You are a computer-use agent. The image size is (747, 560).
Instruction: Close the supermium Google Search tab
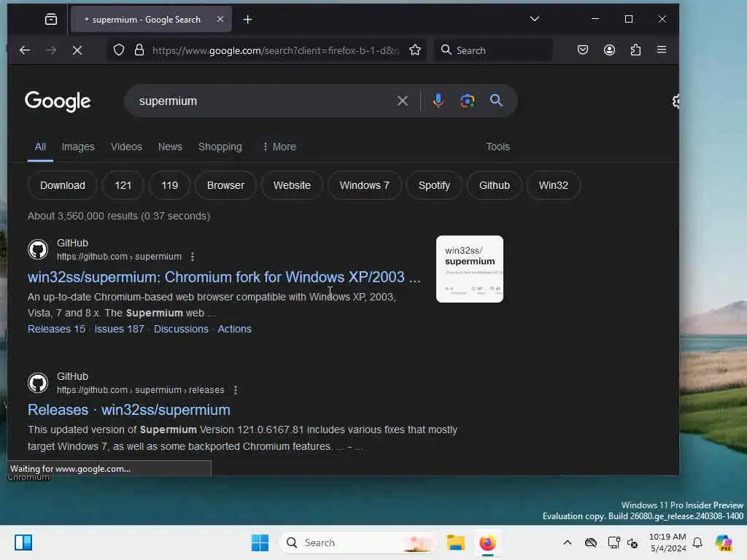(220, 20)
